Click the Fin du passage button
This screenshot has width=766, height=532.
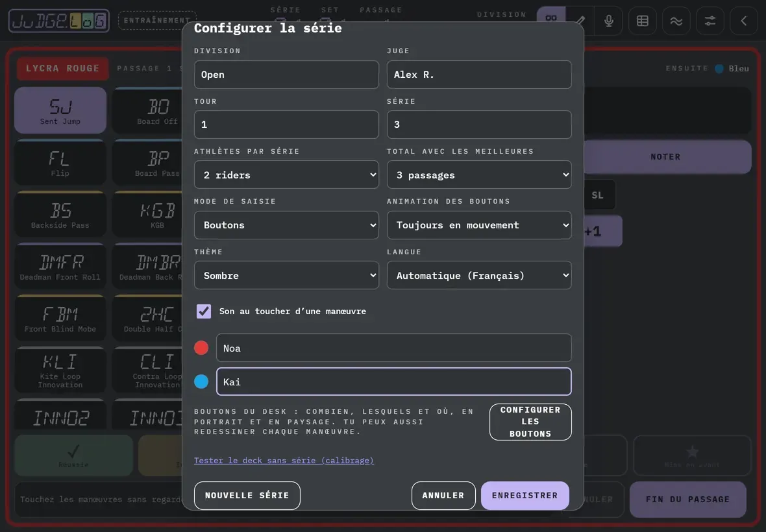coord(687,500)
